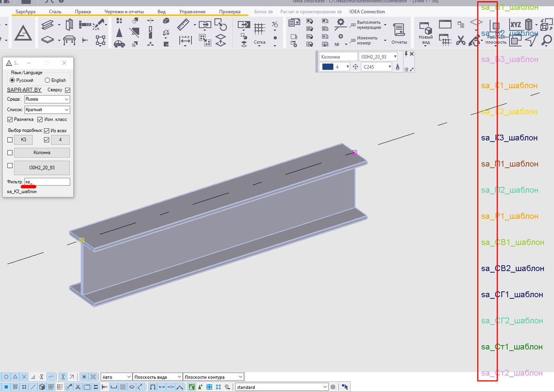Screen dimensions: 554x392
Task: Uncheck the box next to 4 button
Action: coord(47,140)
